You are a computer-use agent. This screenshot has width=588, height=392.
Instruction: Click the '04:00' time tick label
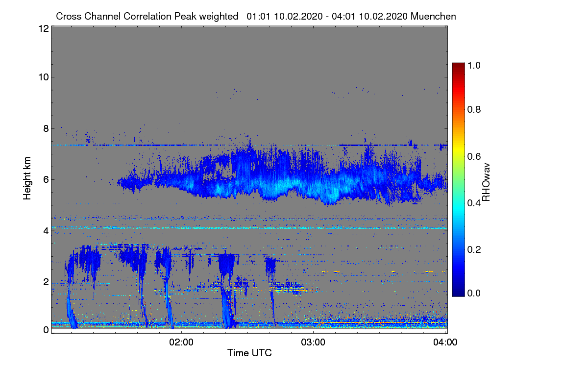(445, 342)
